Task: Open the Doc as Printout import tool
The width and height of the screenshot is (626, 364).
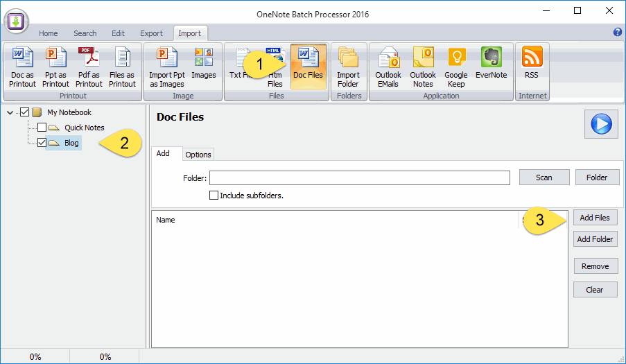Action: (22, 67)
